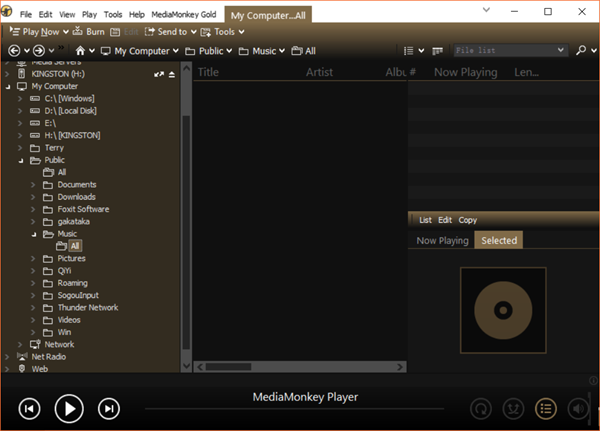Switch to the Now Playing preview tab
The image size is (600, 431).
coord(442,240)
